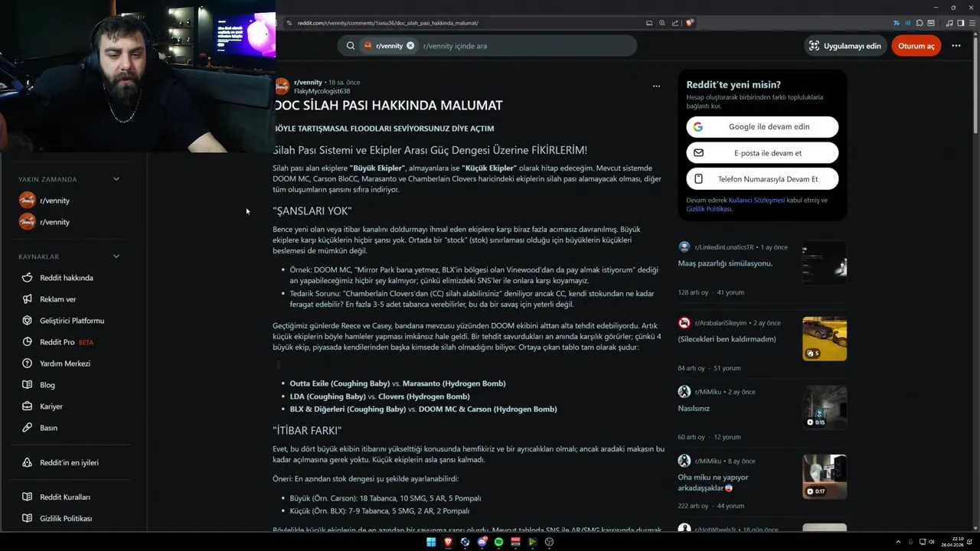Open Spotify from the taskbar
The image size is (980, 551).
(x=498, y=542)
